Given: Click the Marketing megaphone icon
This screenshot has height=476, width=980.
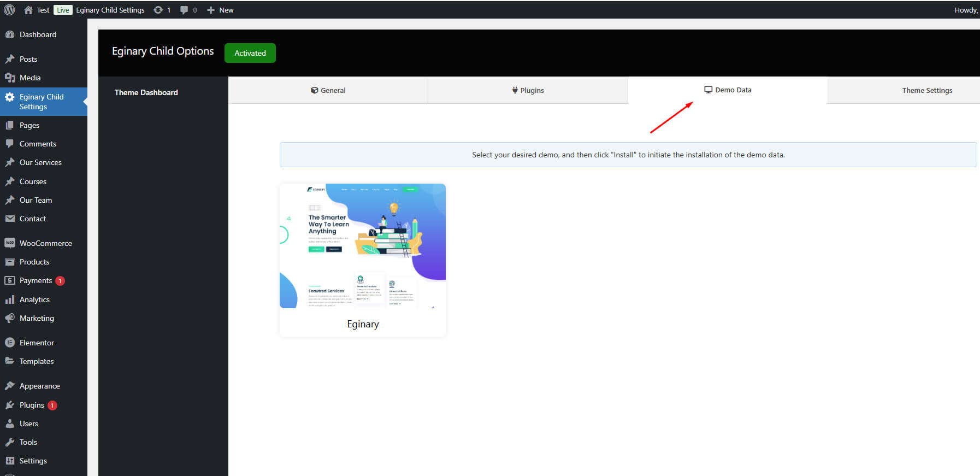Looking at the screenshot, I should [10, 318].
